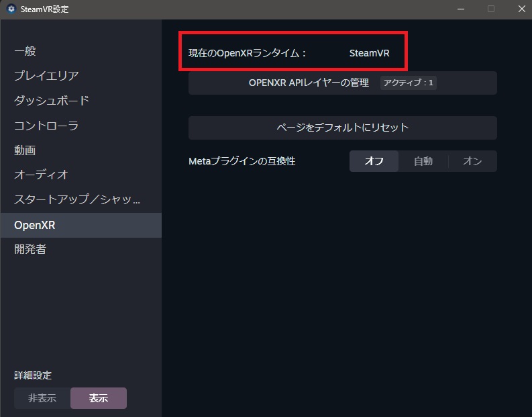
Task: Turn Meta plugin compatibility オン
Action: pos(472,161)
